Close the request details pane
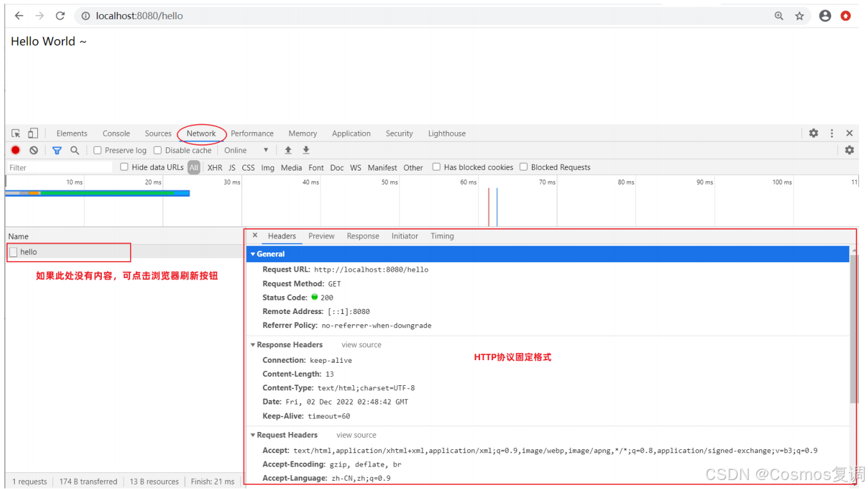This screenshot has height=489, width=868. click(x=255, y=235)
